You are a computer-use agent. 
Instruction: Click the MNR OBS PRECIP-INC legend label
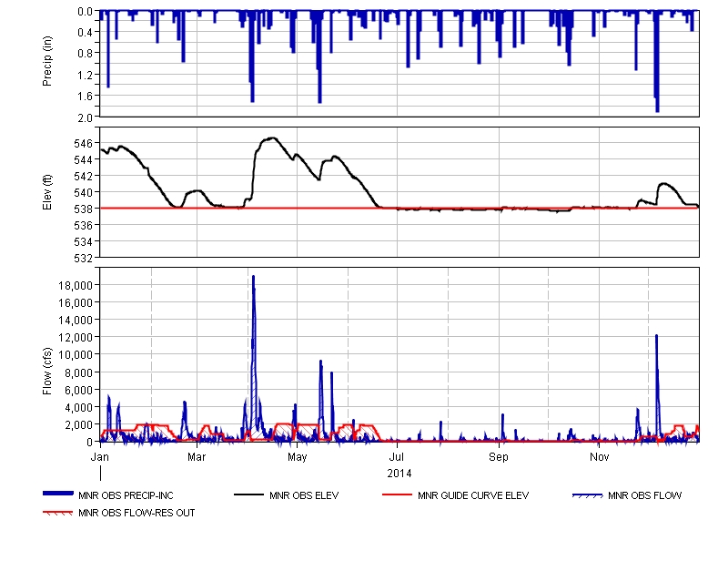pyautogui.click(x=126, y=495)
